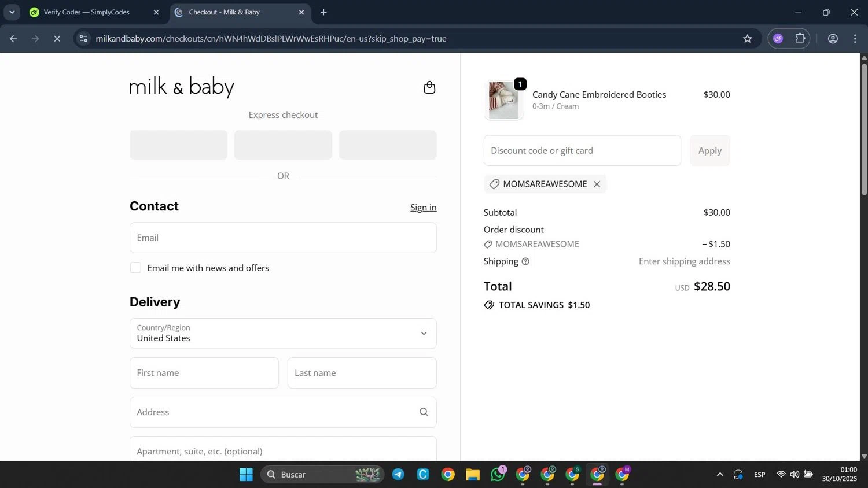Click the TOTAL SAVINGS $1.50 text
Image resolution: width=868 pixels, height=488 pixels.
pos(544,305)
